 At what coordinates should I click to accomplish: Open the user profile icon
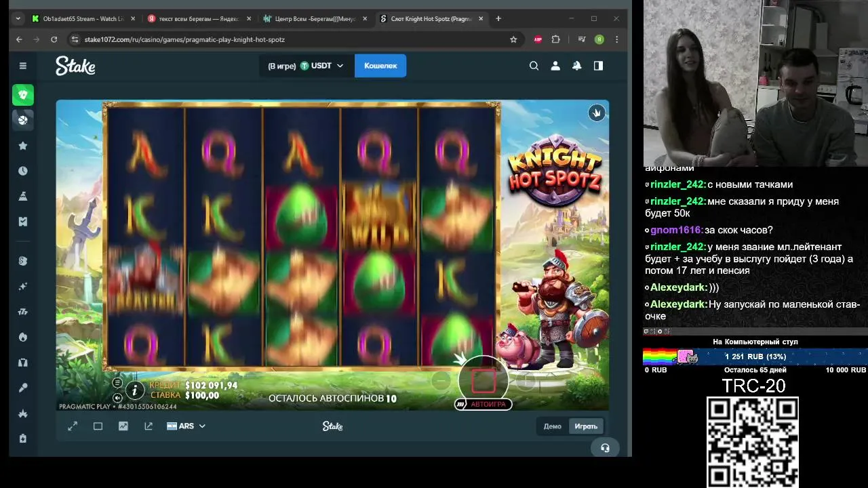[555, 66]
